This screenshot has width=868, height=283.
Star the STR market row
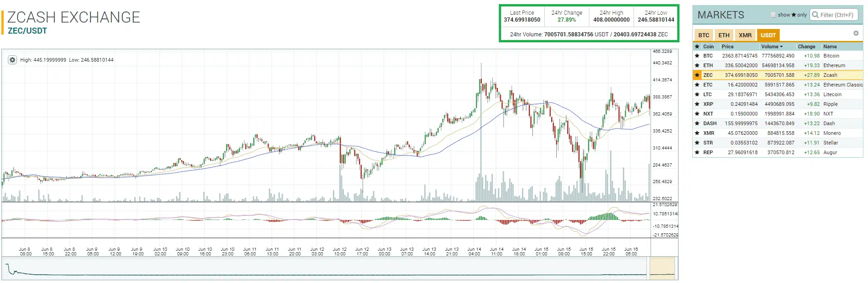tap(697, 143)
